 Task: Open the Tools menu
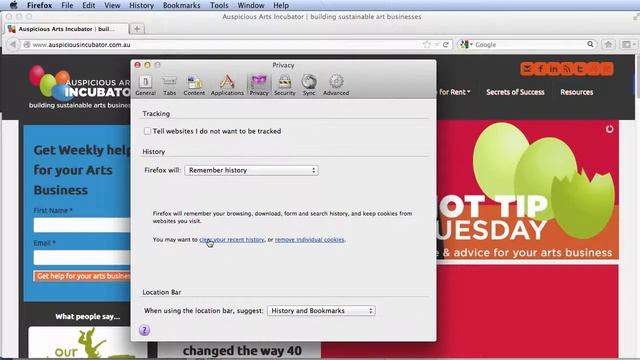coord(219,5)
